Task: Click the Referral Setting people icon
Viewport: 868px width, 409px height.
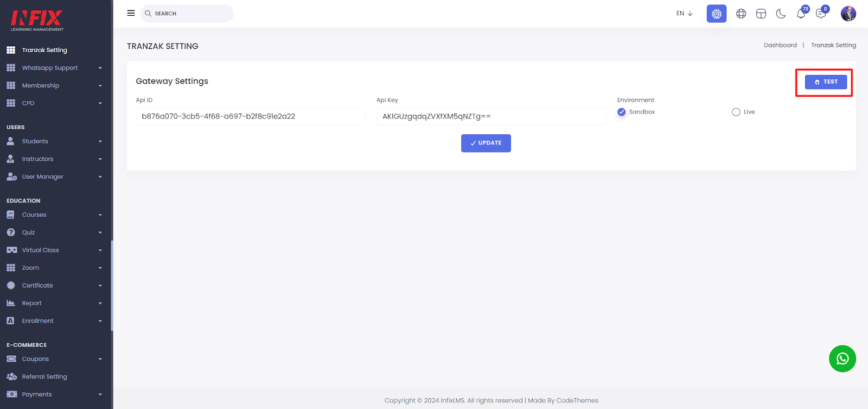Action: pyautogui.click(x=12, y=376)
